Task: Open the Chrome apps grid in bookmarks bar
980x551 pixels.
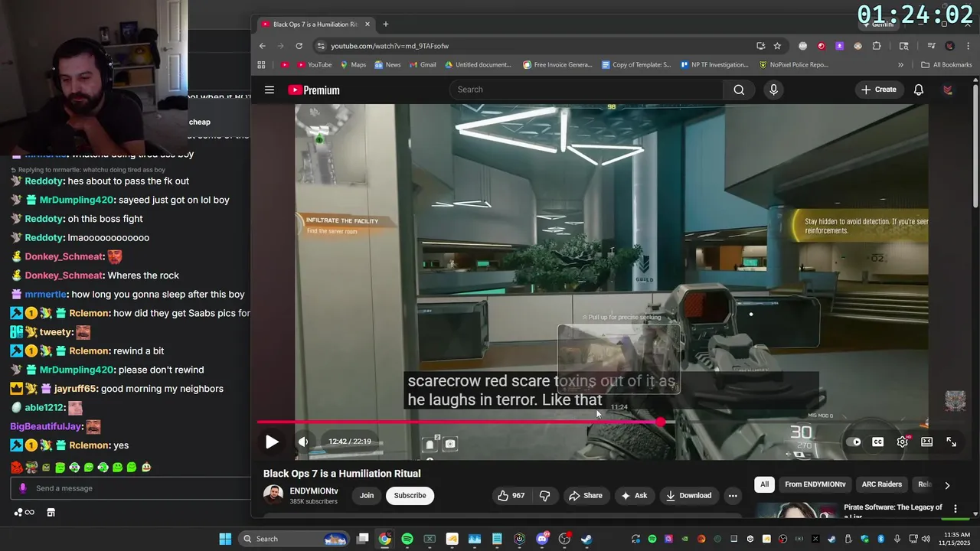Action: pyautogui.click(x=261, y=65)
